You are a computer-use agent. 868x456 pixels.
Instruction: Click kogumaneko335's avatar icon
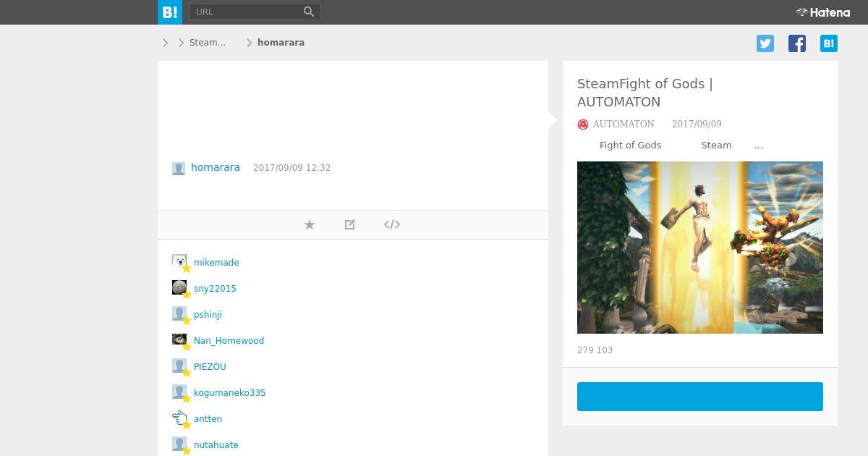179,392
